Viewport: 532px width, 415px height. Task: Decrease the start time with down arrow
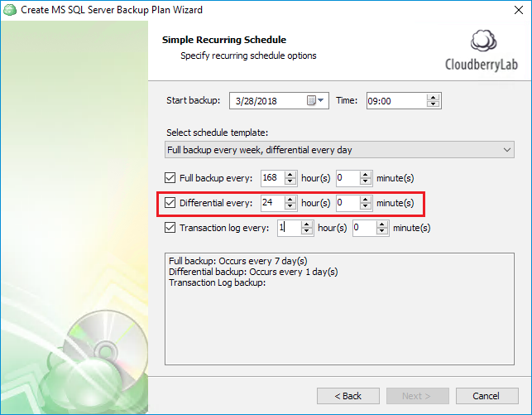pyautogui.click(x=433, y=104)
